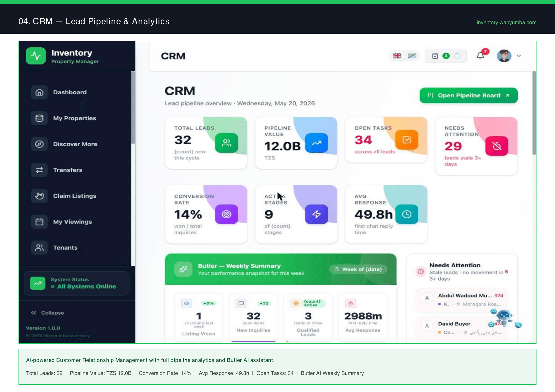This screenshot has width=555, height=392.
Task: Click the inventory.wanyumba.com link
Action: pyautogui.click(x=506, y=23)
